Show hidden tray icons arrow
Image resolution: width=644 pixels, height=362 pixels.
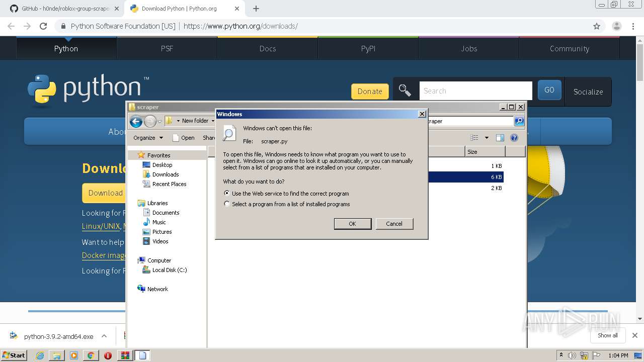pyautogui.click(x=561, y=355)
